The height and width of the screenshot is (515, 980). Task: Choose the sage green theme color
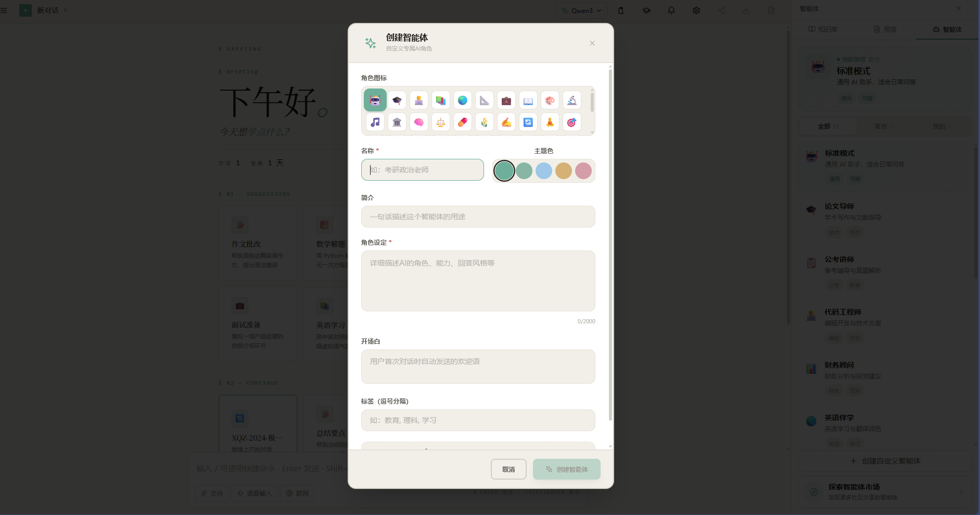[x=524, y=171]
